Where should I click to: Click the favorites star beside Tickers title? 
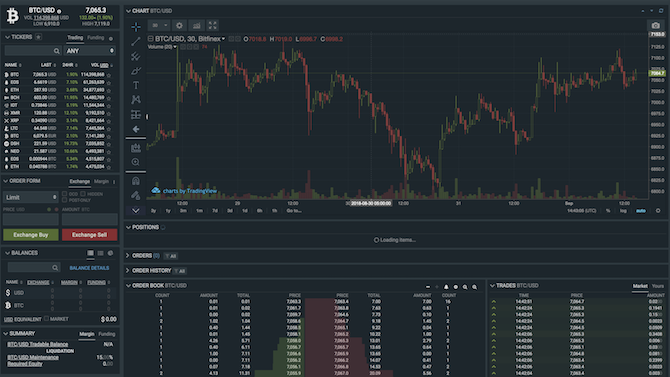[x=38, y=37]
